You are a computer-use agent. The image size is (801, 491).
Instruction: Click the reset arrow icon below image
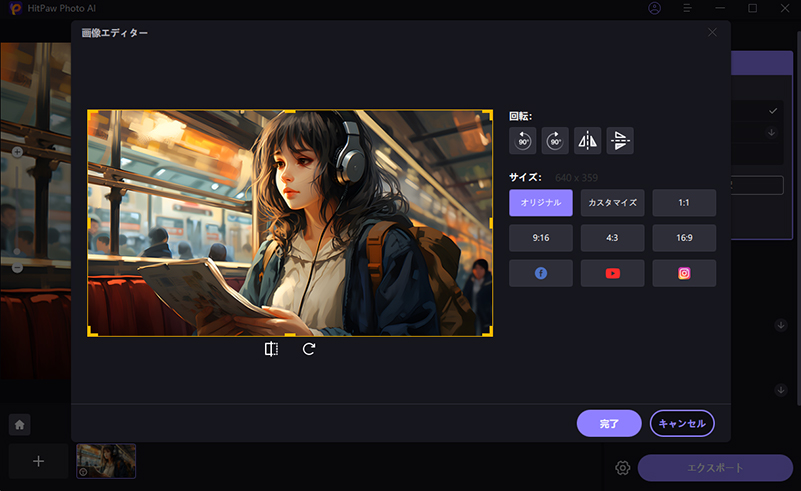[x=309, y=349]
